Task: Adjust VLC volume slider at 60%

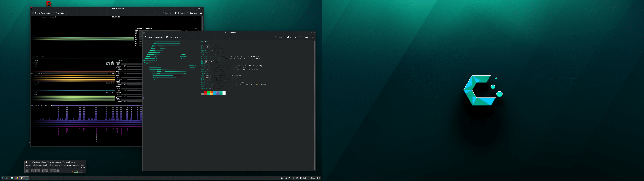Action: pos(78,172)
